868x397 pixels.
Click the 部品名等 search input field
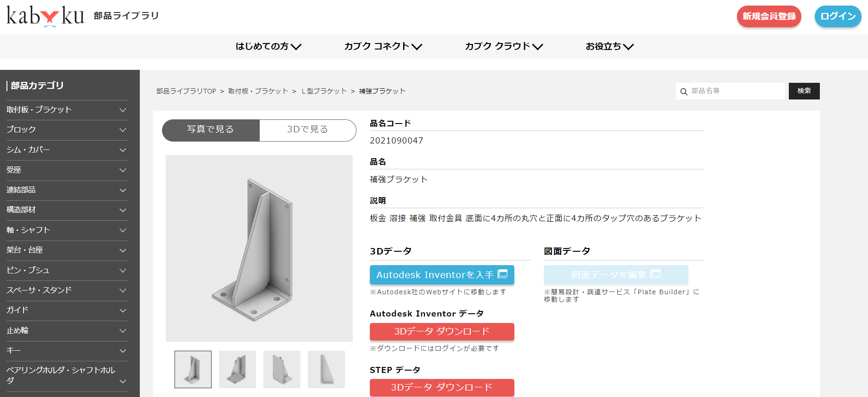click(x=736, y=91)
